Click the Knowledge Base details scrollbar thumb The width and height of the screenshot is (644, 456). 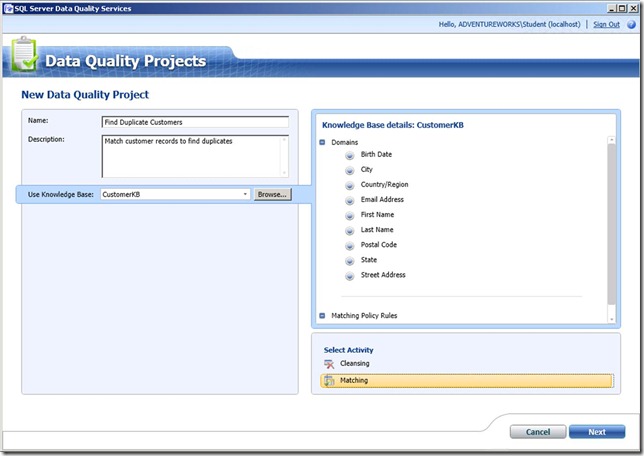[x=612, y=224]
